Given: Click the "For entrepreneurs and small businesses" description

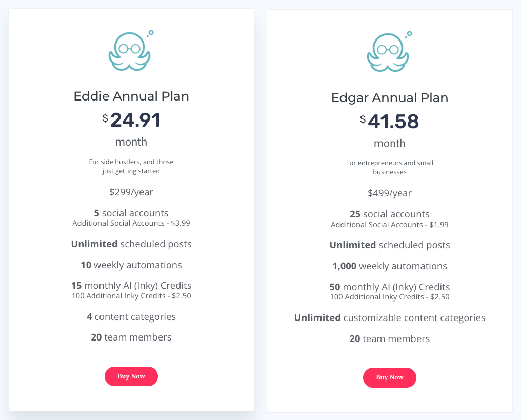Looking at the screenshot, I should [x=390, y=167].
